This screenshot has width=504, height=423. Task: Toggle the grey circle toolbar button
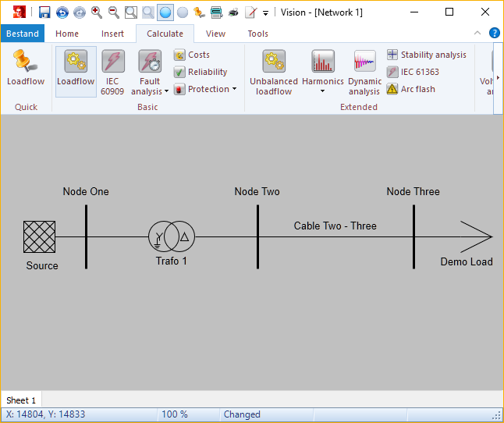[183, 12]
